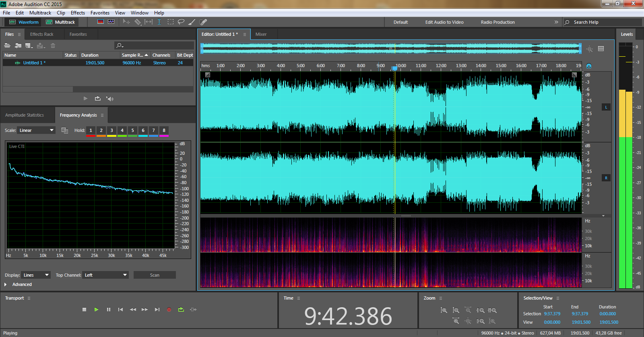This screenshot has width=644, height=337.
Task: Open the Effects menu
Action: tap(78, 13)
